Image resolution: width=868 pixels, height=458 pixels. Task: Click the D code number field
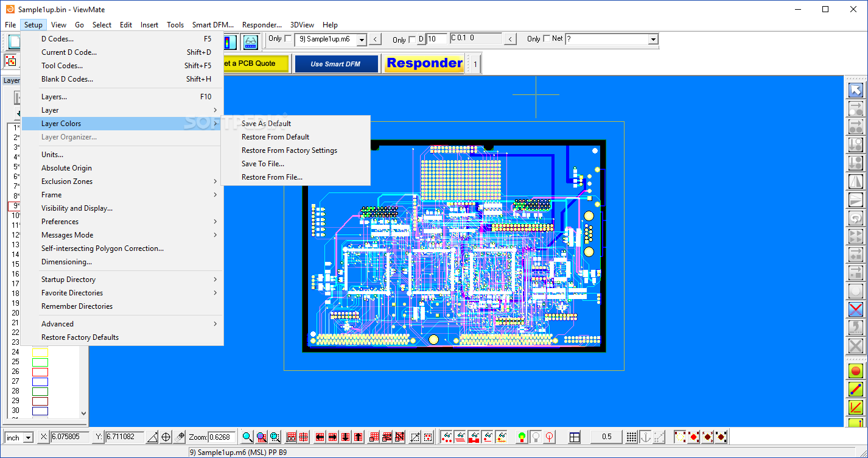tap(436, 39)
